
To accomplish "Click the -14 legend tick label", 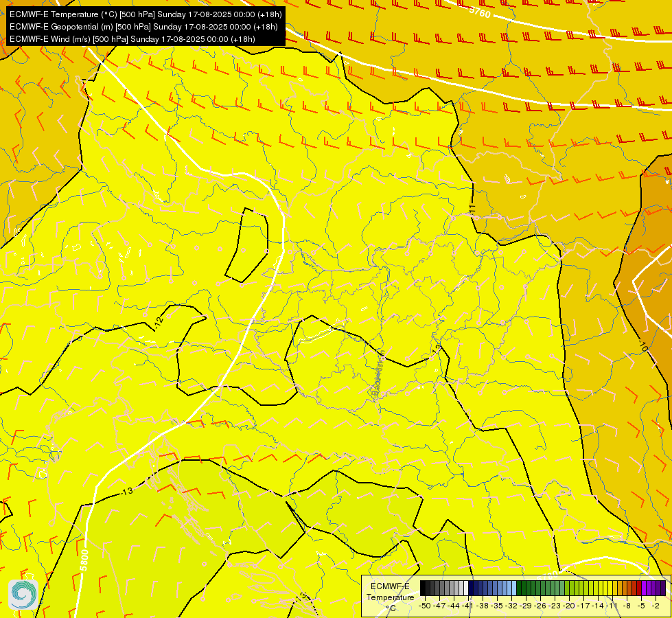I will (597, 606).
